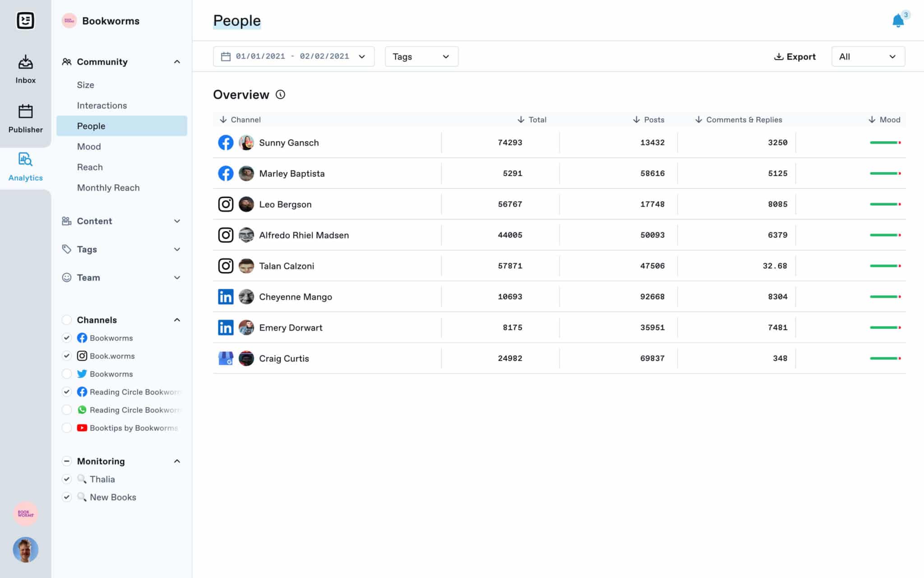Select the People menu item
The width and height of the screenshot is (924, 578).
[122, 126]
